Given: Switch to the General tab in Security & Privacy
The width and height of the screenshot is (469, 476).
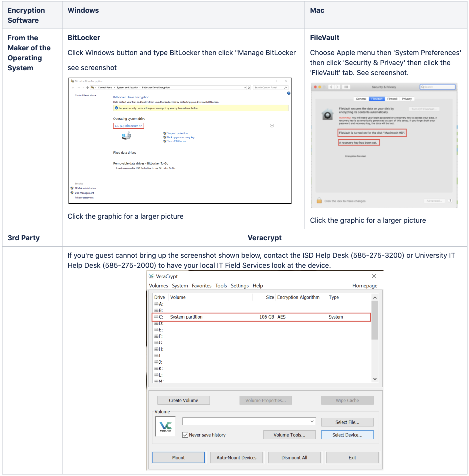Looking at the screenshot, I should pos(361,99).
